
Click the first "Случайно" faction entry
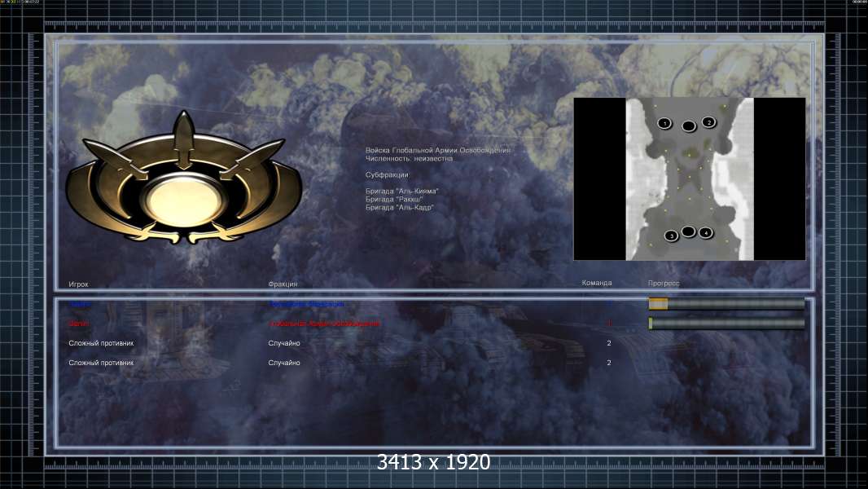(284, 343)
